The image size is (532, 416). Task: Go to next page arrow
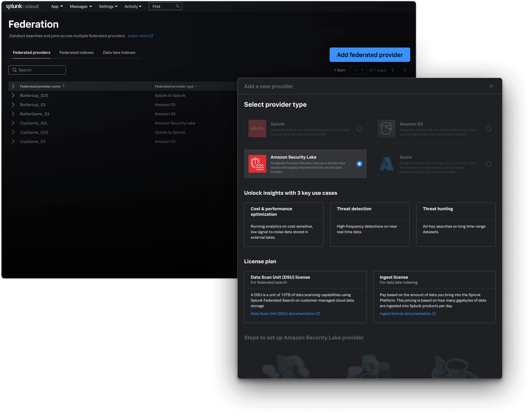405,70
